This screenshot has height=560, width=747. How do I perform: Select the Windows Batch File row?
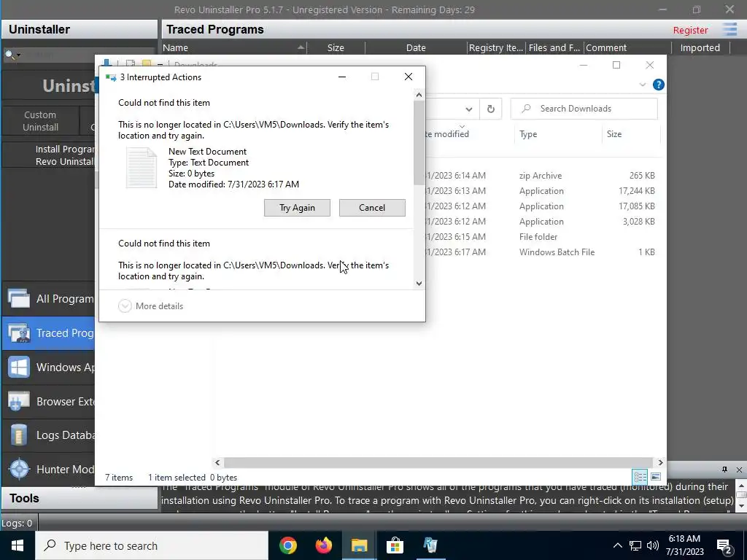540,252
